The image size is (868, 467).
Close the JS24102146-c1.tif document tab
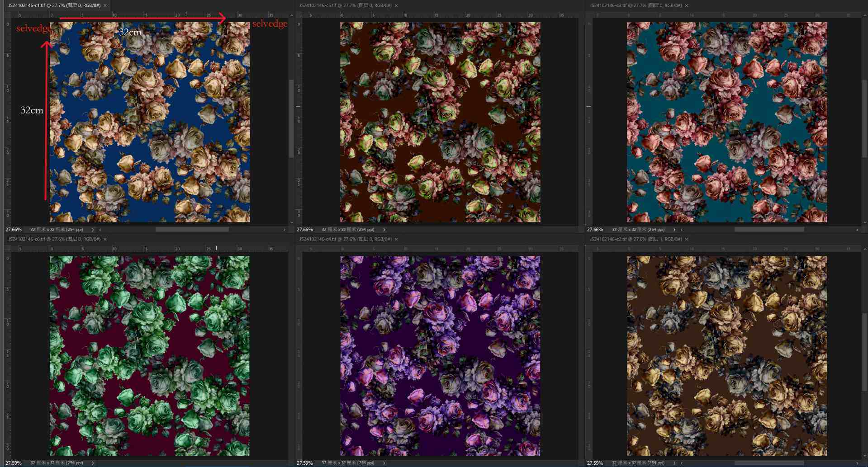pos(105,5)
